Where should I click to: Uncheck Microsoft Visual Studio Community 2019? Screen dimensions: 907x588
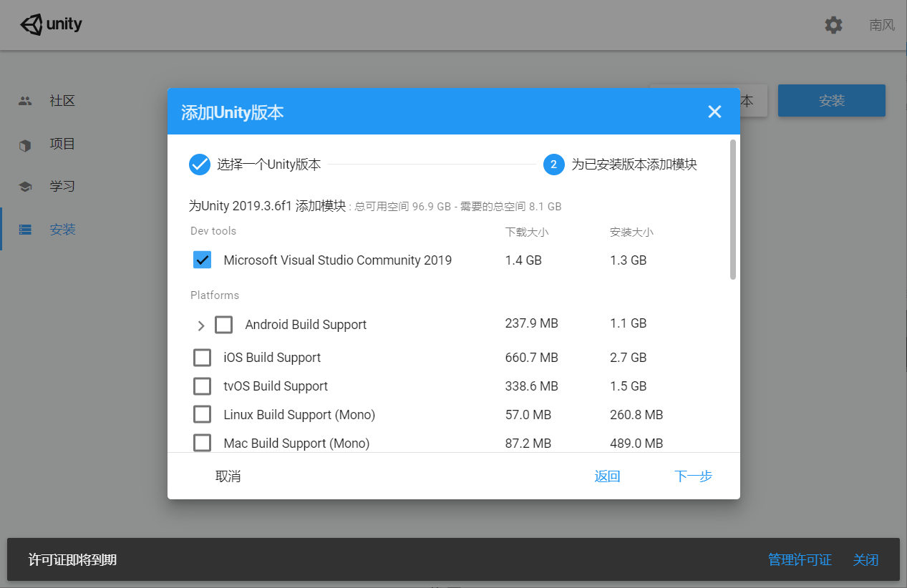pyautogui.click(x=202, y=260)
